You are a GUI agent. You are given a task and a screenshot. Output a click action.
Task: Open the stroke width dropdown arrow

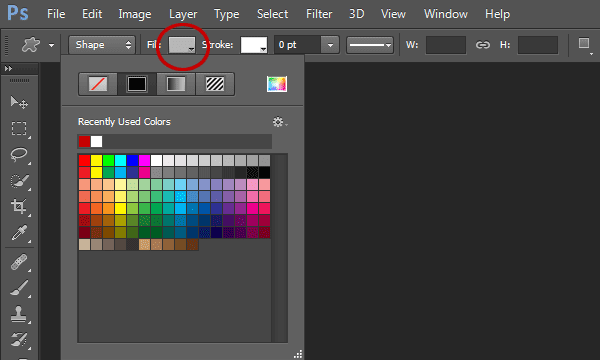[x=330, y=45]
